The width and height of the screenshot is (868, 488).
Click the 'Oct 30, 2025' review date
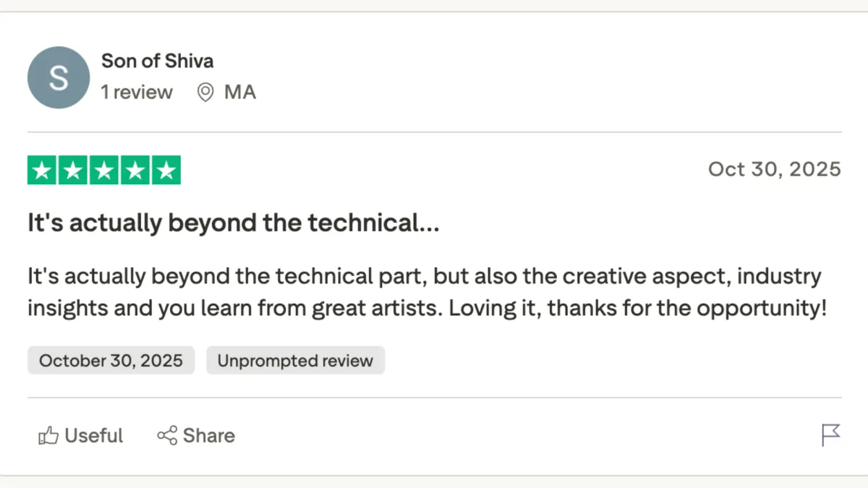tap(774, 169)
